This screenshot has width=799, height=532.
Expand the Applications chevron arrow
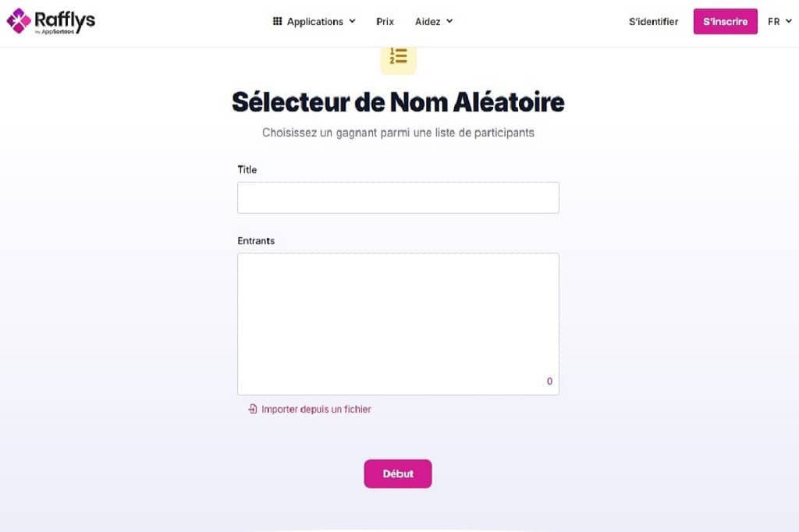click(352, 22)
